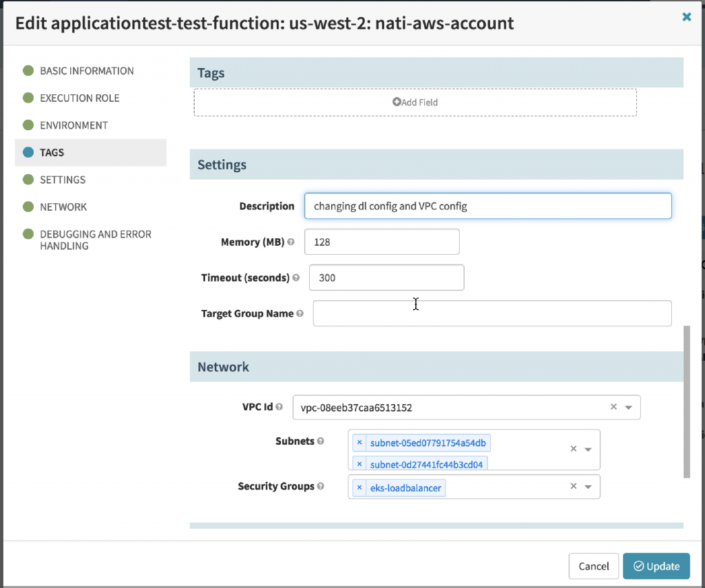This screenshot has width=705, height=588.
Task: Select the Execution Role step
Action: tap(80, 98)
